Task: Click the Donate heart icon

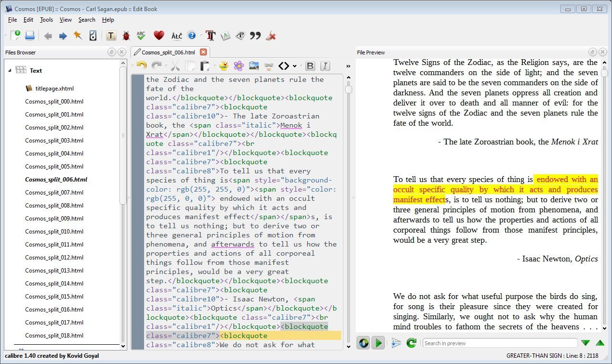Action: [x=159, y=36]
